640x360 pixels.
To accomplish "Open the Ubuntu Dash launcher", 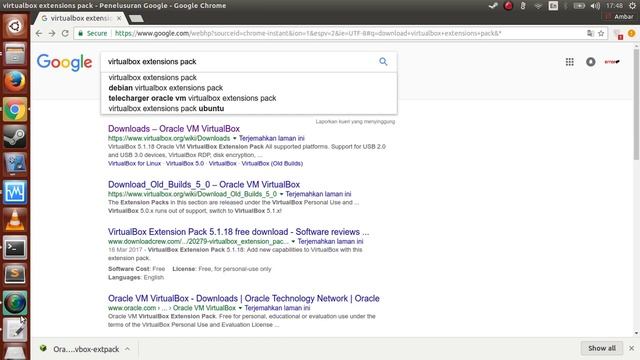I will pos(15,26).
